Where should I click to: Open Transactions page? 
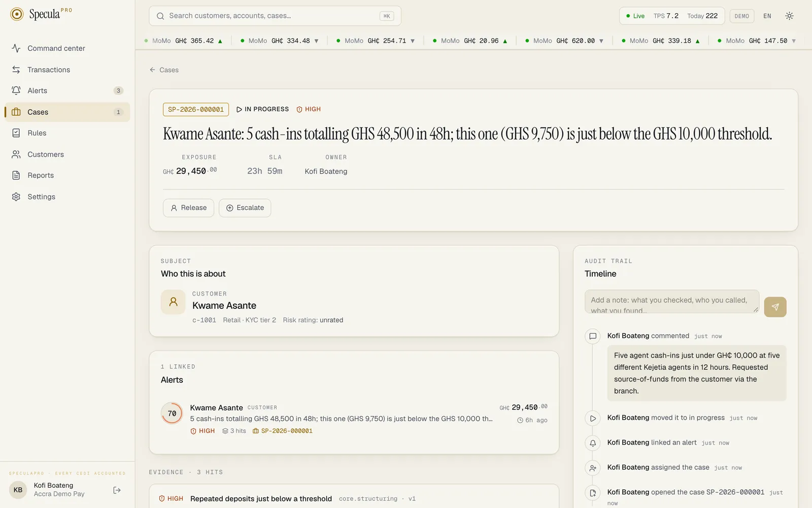click(x=67, y=70)
